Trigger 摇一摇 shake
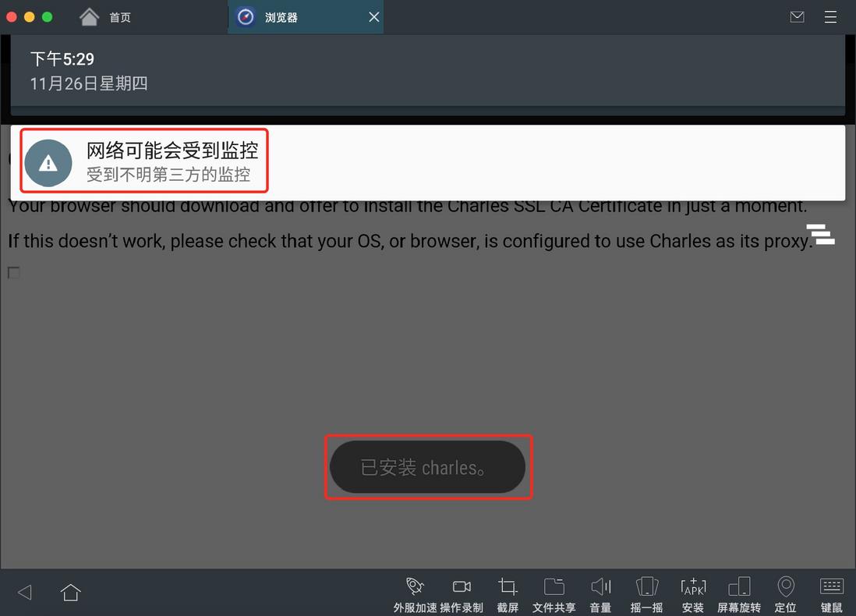Viewport: 856px width, 616px height. click(647, 595)
